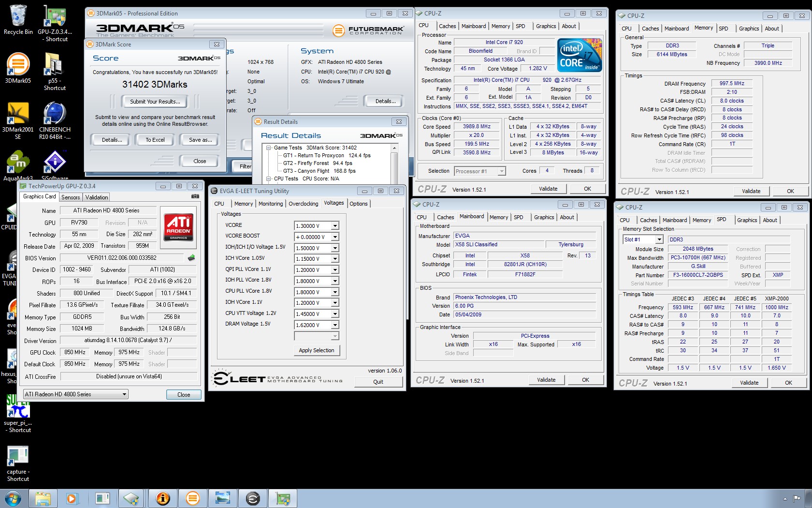The width and height of the screenshot is (812, 508).
Task: Open the GPU-Z.0.3.4 shortcut icon
Action: click(x=55, y=23)
